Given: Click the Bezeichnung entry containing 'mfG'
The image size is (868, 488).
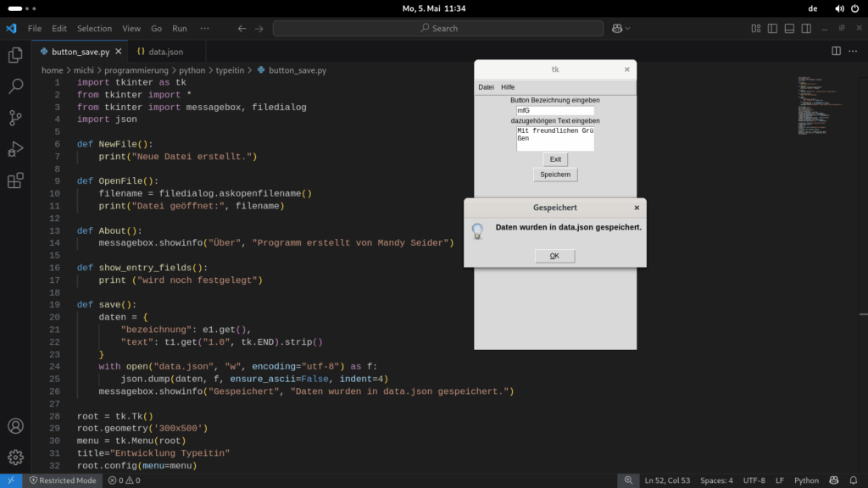Looking at the screenshot, I should click(x=555, y=111).
